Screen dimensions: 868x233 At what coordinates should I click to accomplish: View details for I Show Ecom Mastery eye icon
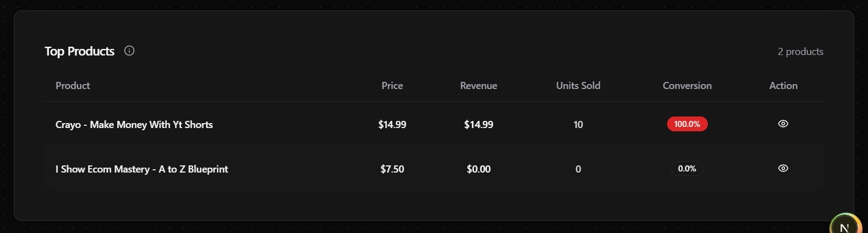783,169
